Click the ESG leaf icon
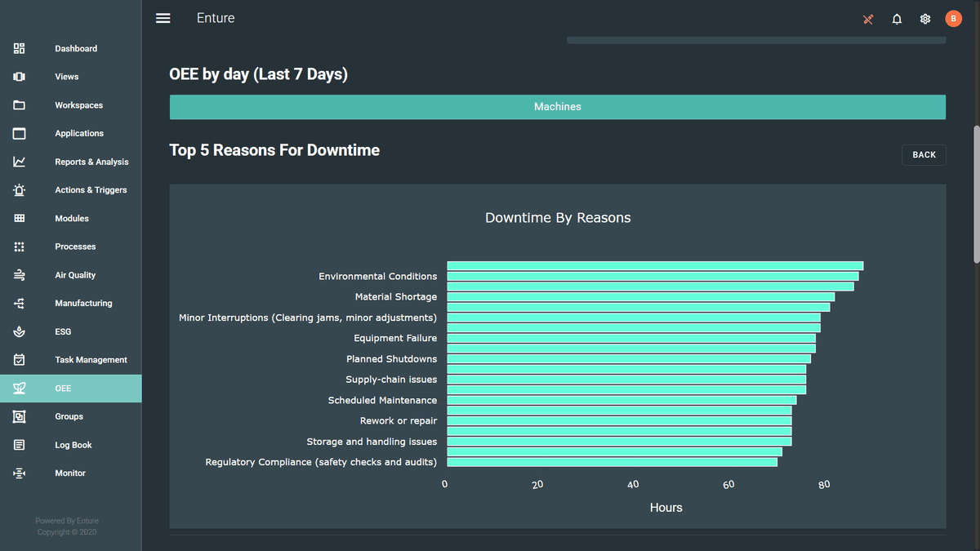Screen dimensions: 980x551 (x=19, y=331)
